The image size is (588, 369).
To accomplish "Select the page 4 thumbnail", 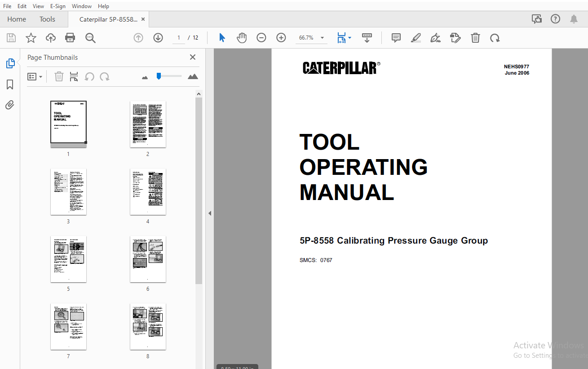I will (x=148, y=191).
